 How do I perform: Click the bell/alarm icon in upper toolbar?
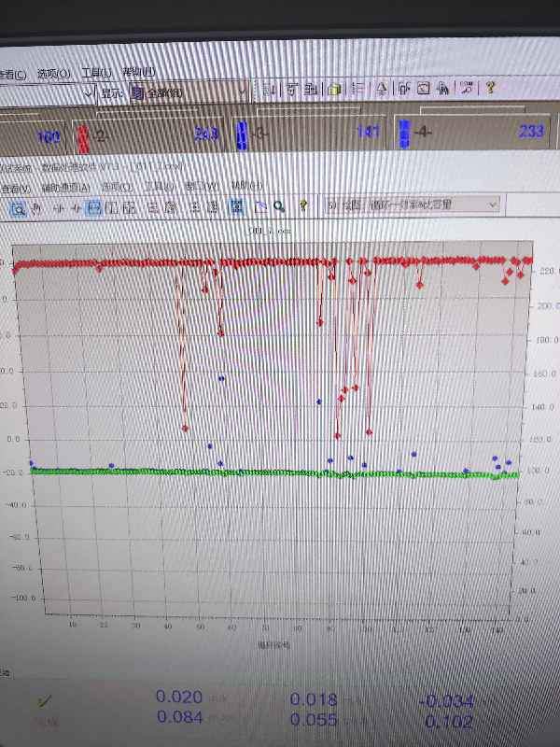pyautogui.click(x=382, y=89)
